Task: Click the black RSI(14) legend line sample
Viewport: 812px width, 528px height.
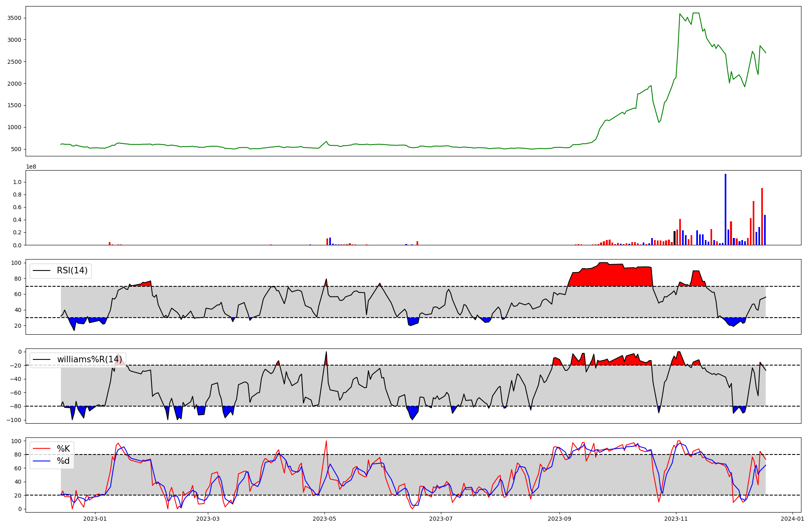Action: (41, 270)
